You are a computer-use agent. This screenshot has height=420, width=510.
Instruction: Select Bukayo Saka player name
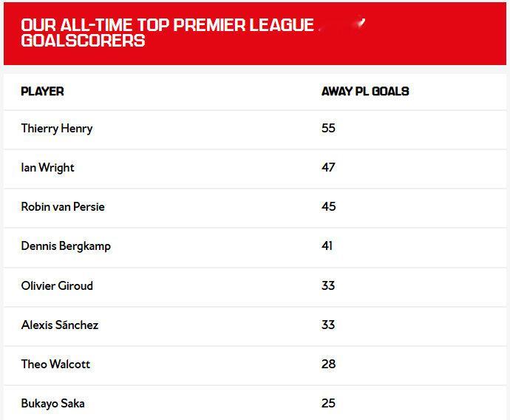click(52, 404)
